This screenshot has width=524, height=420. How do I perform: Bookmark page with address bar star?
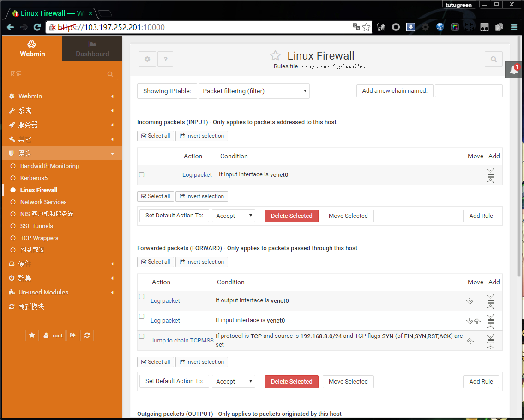[x=366, y=27]
